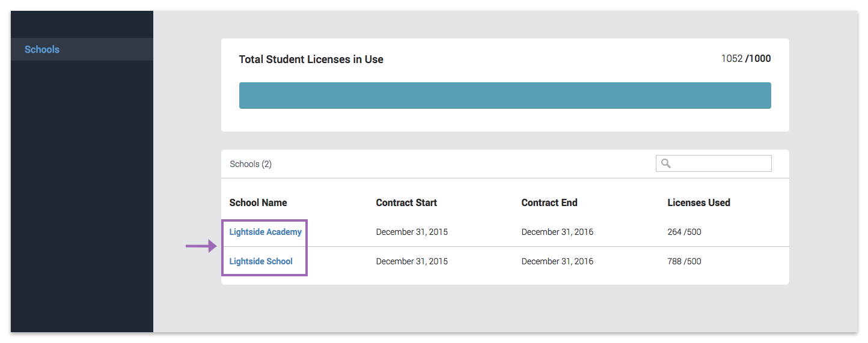868x343 pixels.
Task: Click Lightside Academy's December 31, 2016 end date
Action: tap(557, 232)
